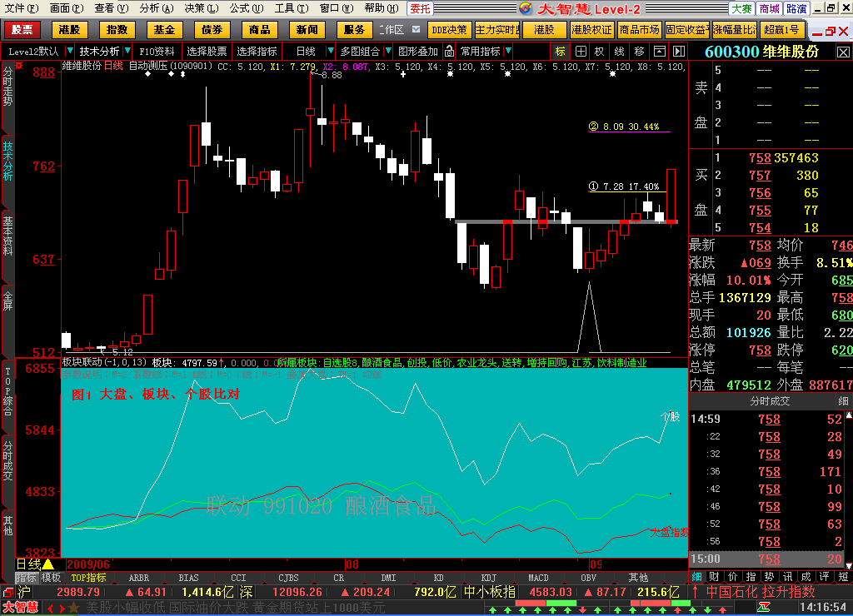Click the DDE决策 button
Image resolution: width=853 pixels, height=616 pixels.
449,30
